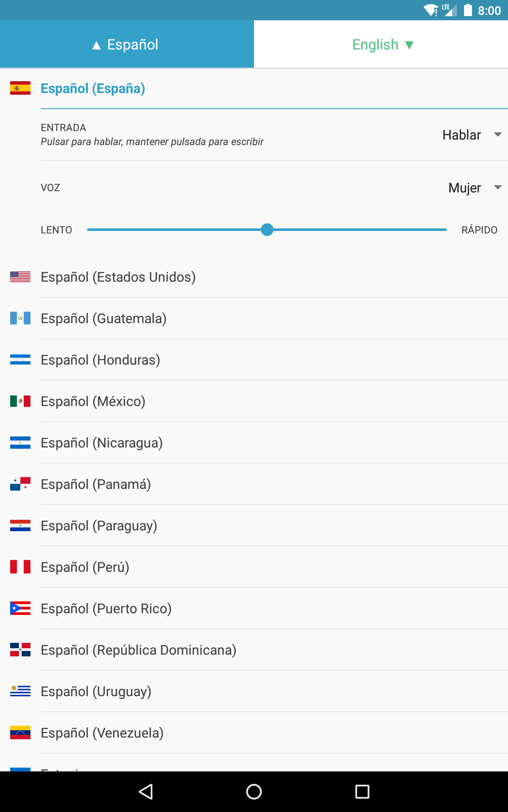Tap the Venezuela flag icon

click(20, 732)
